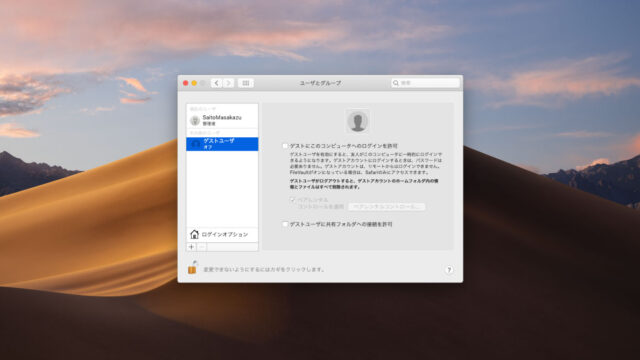Allow guest users to connect to shared folders
The height and width of the screenshot is (360, 640).
point(285,224)
